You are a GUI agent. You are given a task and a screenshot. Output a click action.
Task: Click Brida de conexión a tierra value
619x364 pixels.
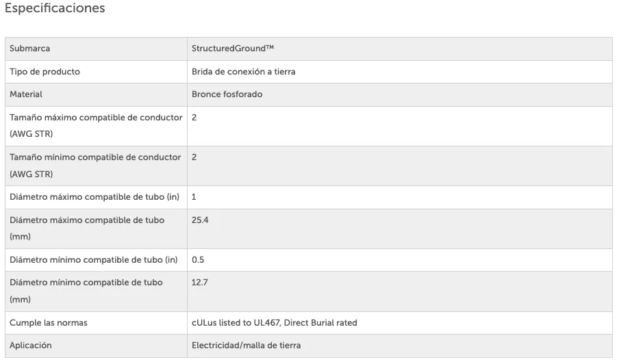click(x=243, y=72)
